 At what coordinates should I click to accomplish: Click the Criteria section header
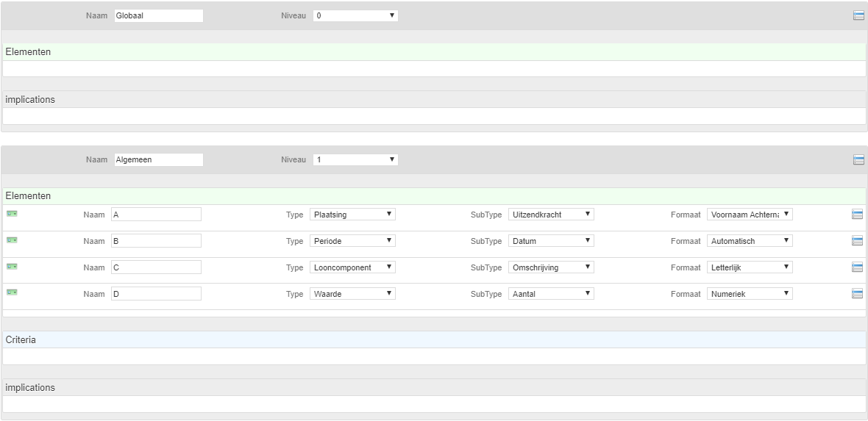[434, 339]
